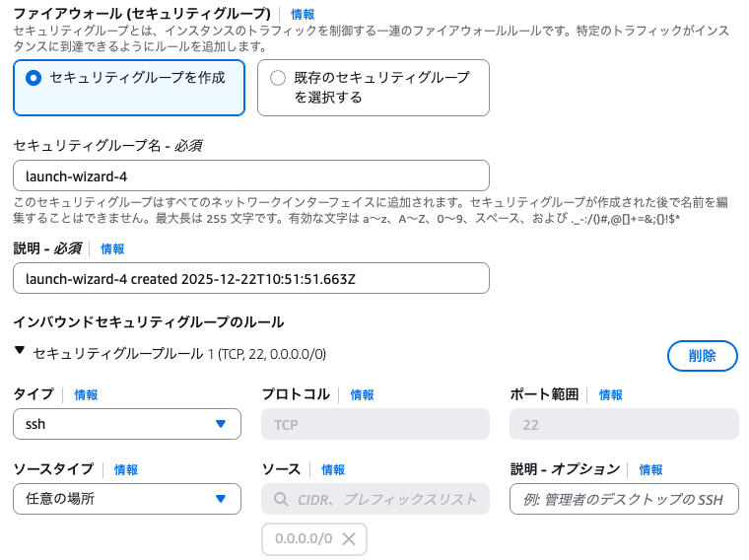
Task: Open 情報 link beside 説明 - オプション
Action: pyautogui.click(x=651, y=469)
